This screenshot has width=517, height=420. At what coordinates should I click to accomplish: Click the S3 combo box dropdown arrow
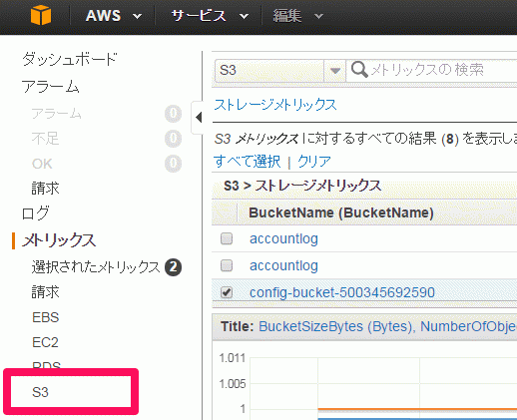335,70
